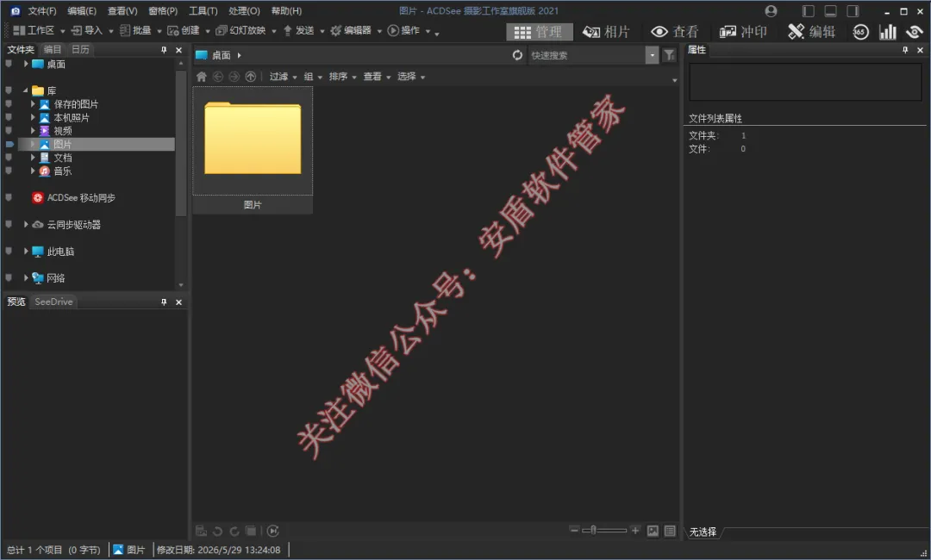931x560 pixels.
Task: Open the 窗格(P) menu
Action: click(x=163, y=10)
